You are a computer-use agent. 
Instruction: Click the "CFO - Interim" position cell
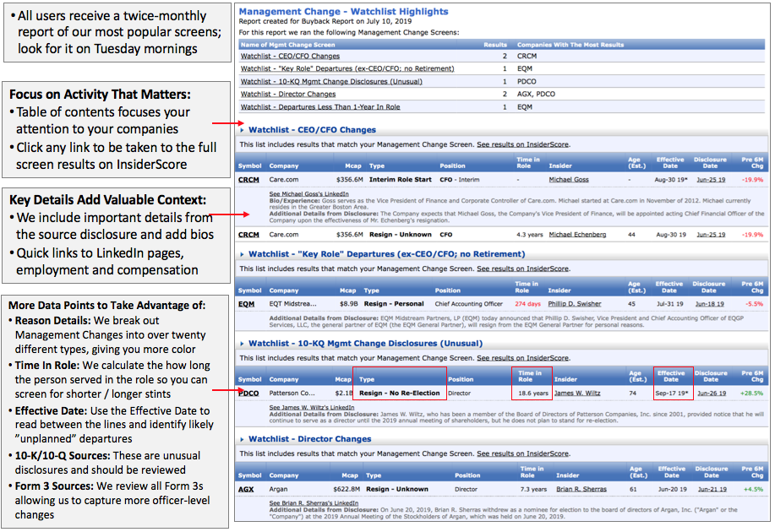460,180
